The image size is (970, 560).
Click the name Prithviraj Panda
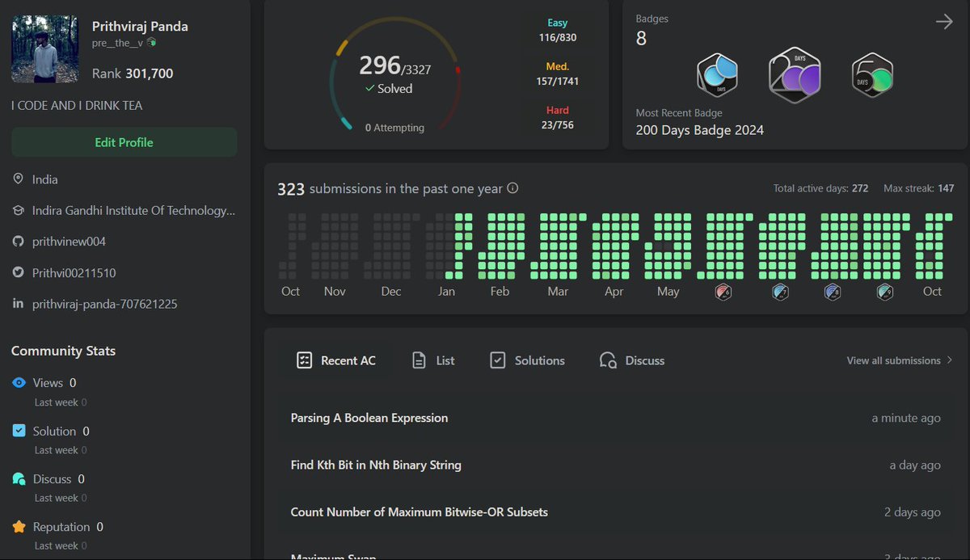(140, 26)
